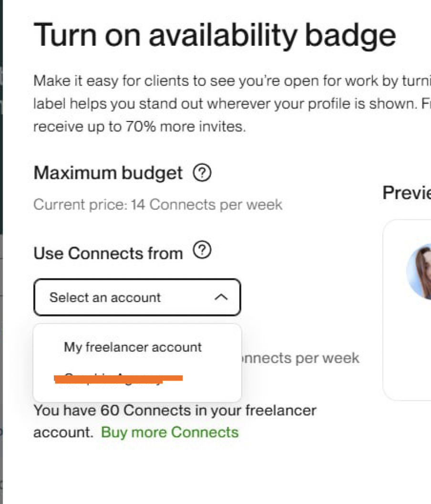Viewport: 431px width, 504px height.
Task: Choose My freelancer account option
Action: pyautogui.click(x=133, y=347)
